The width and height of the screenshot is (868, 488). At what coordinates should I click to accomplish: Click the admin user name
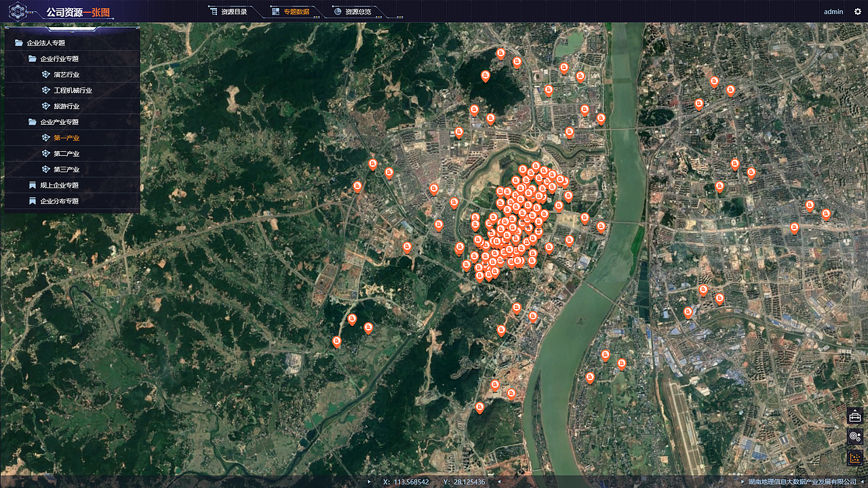point(833,12)
